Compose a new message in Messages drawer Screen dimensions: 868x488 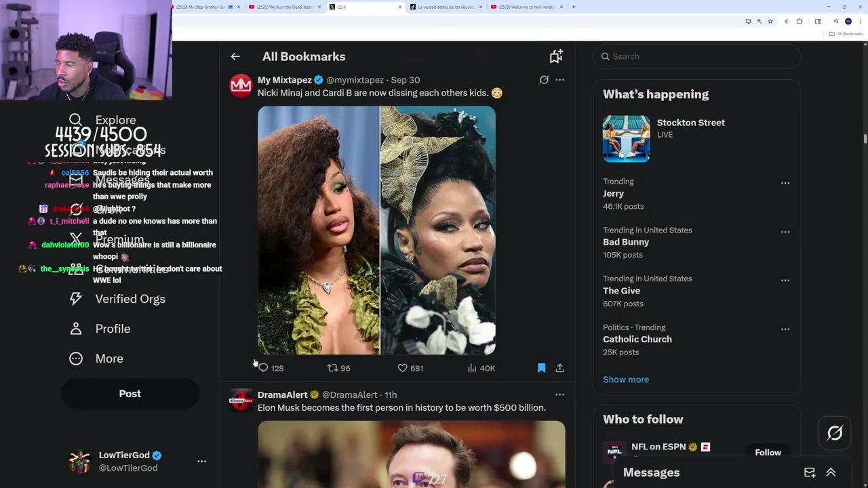(810, 472)
